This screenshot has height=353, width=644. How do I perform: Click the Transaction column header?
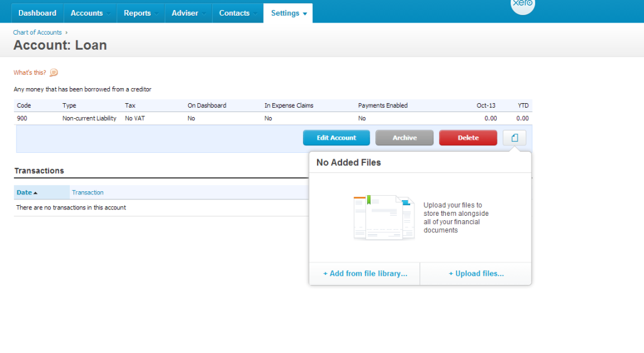[88, 193]
